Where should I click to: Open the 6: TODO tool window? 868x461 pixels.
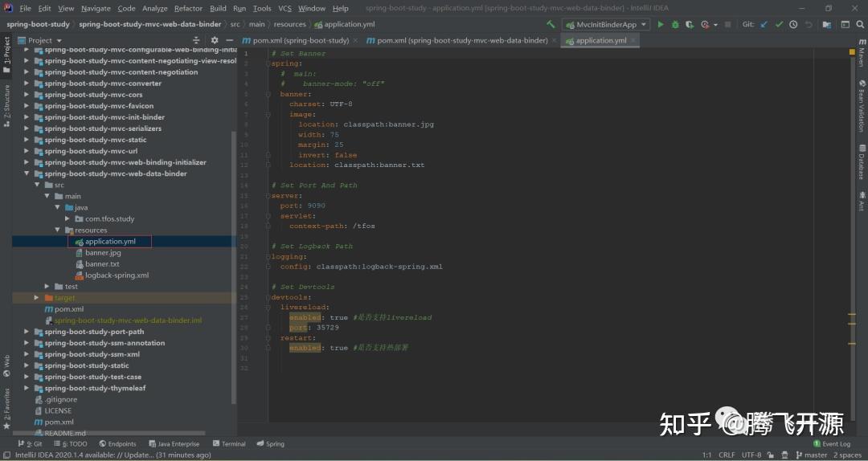pos(71,444)
